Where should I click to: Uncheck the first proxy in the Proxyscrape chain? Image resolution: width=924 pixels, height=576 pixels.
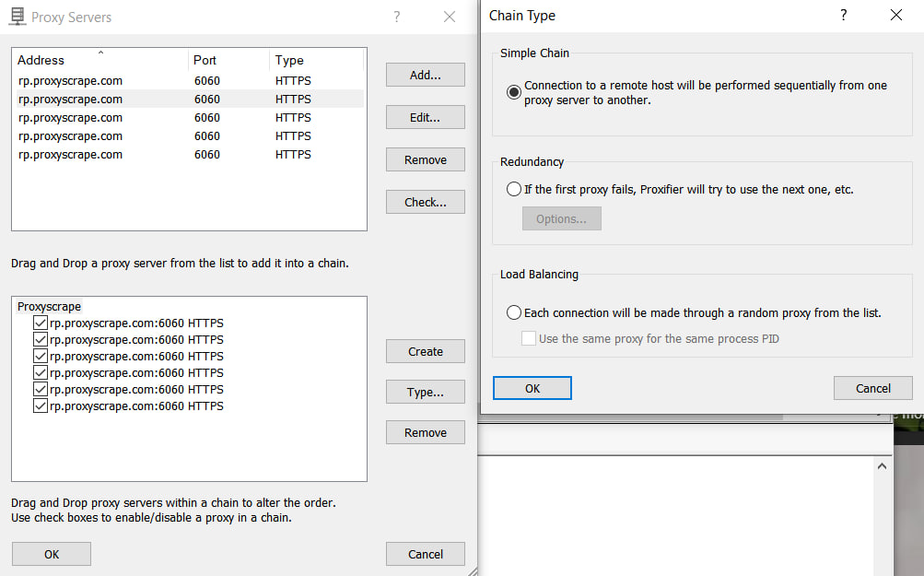click(40, 323)
